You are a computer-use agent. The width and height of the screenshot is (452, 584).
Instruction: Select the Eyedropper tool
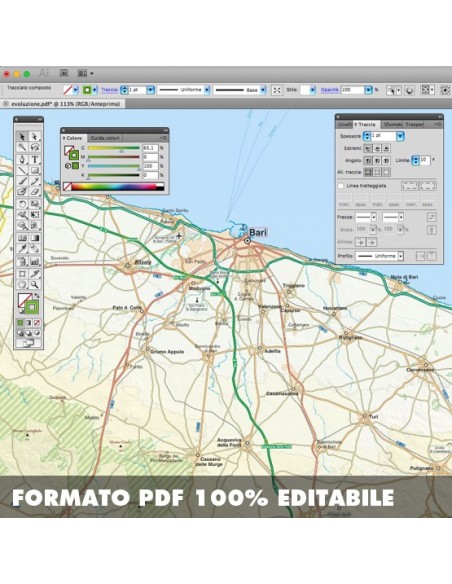[x=22, y=248]
